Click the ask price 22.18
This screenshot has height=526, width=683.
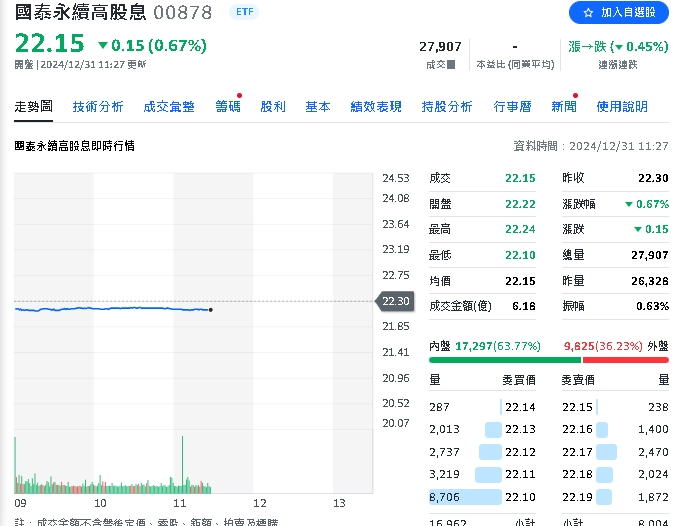coord(577,474)
